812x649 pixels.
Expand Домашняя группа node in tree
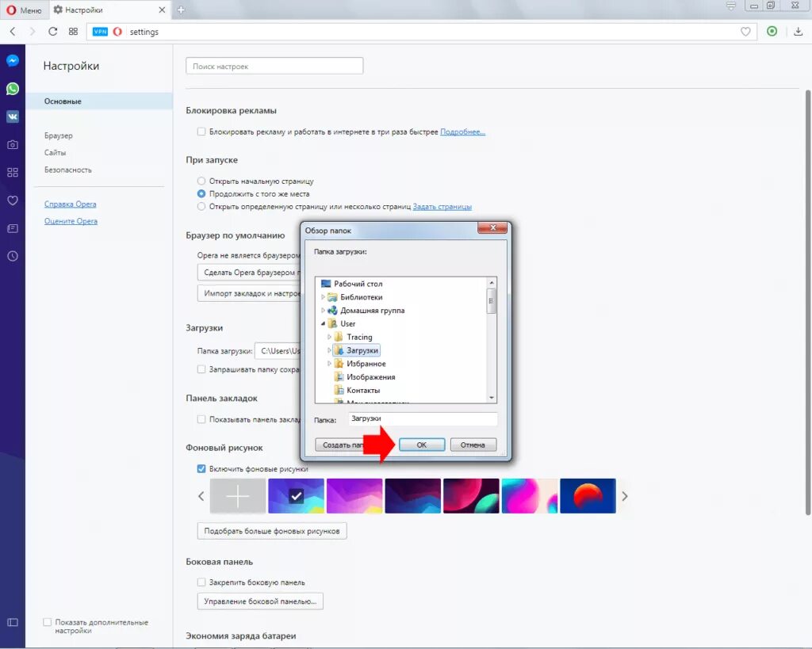(x=324, y=311)
